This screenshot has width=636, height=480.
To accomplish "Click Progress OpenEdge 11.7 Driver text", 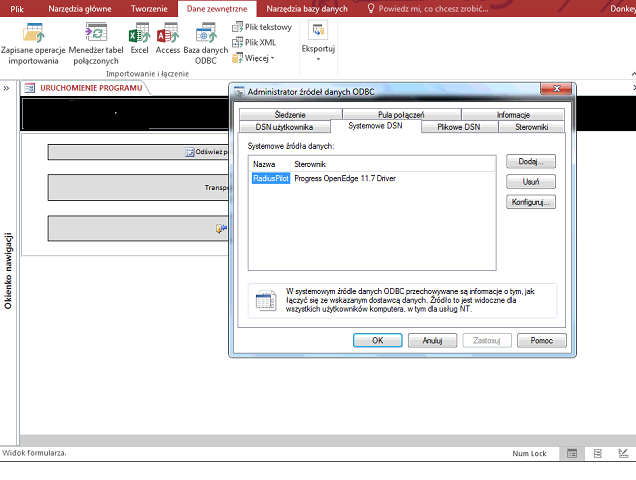I will [x=345, y=178].
